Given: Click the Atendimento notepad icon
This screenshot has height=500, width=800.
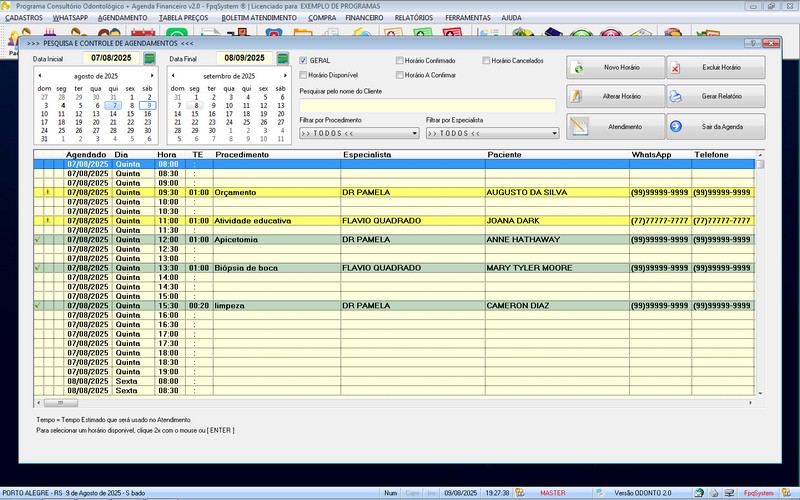Looking at the screenshot, I should [x=580, y=127].
